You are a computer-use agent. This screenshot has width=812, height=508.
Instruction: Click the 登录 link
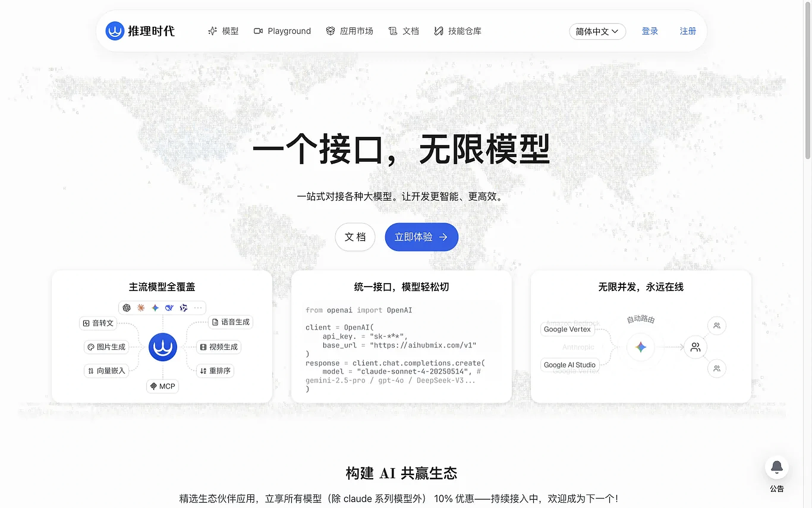pyautogui.click(x=650, y=31)
